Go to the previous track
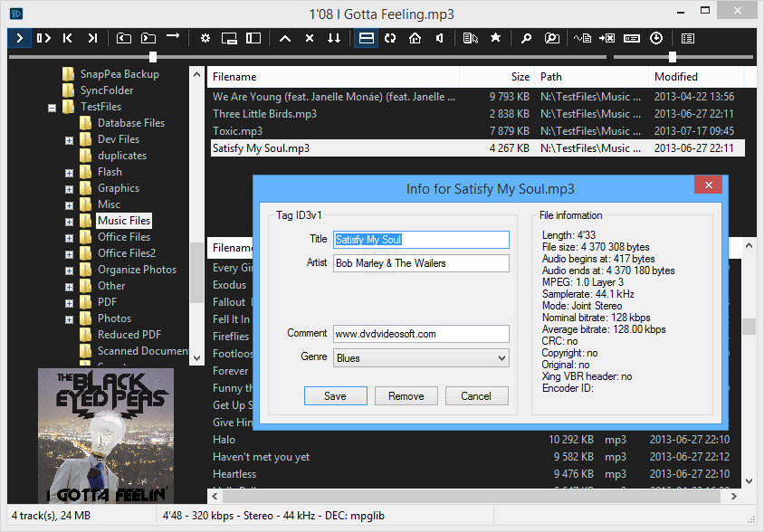Viewport: 764px width, 532px height. point(68,38)
